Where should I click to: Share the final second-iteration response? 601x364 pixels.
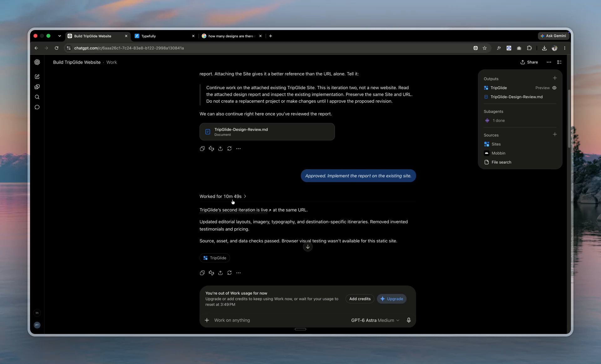coord(220,273)
